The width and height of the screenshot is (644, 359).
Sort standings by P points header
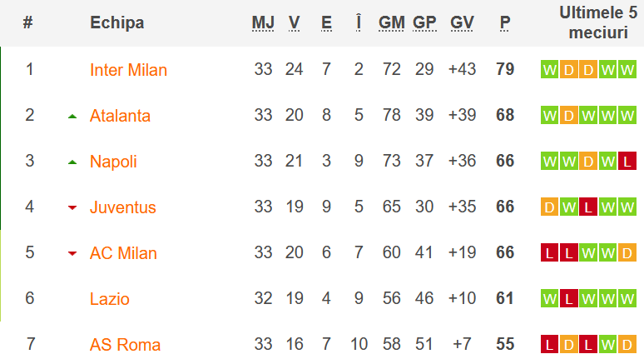pyautogui.click(x=505, y=23)
